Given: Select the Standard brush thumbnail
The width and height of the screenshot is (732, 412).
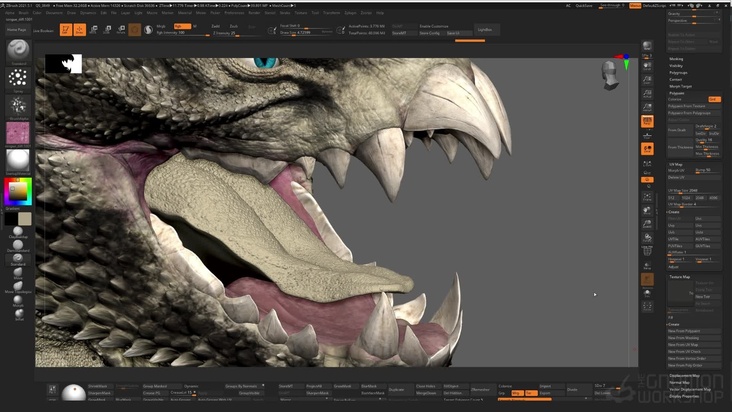Looking at the screenshot, I should point(18,49).
